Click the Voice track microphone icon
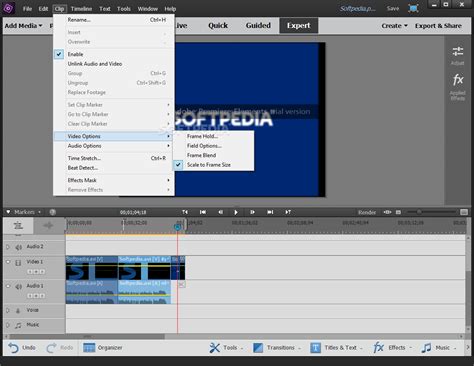Viewport: 474px width, 366px height. 18,311
